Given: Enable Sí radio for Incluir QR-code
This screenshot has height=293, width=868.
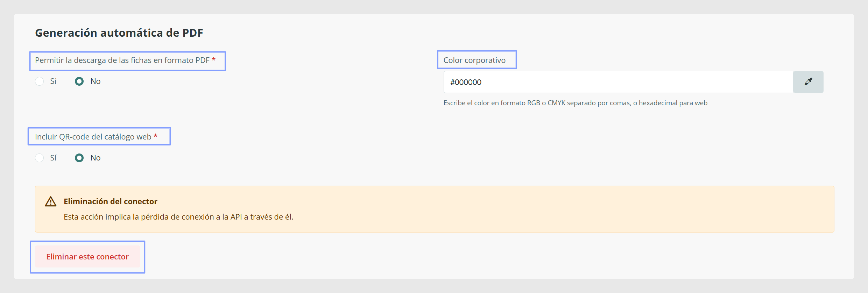Looking at the screenshot, I should (40, 158).
